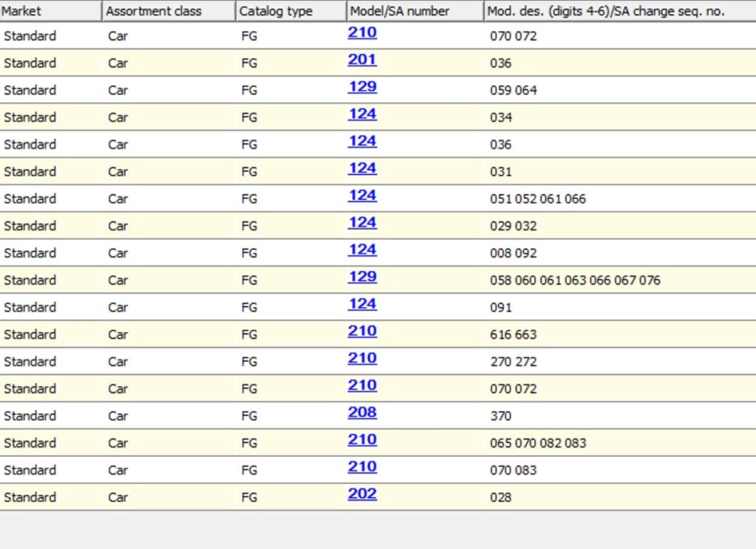Viewport: 756px width, 549px height.
Task: Open model 124 link for 008 092
Action: [x=362, y=250]
